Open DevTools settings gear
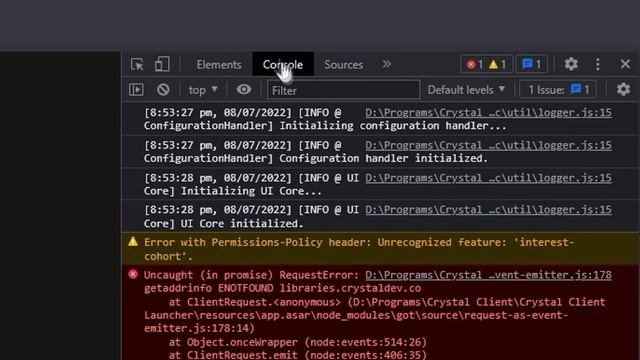 click(x=571, y=64)
